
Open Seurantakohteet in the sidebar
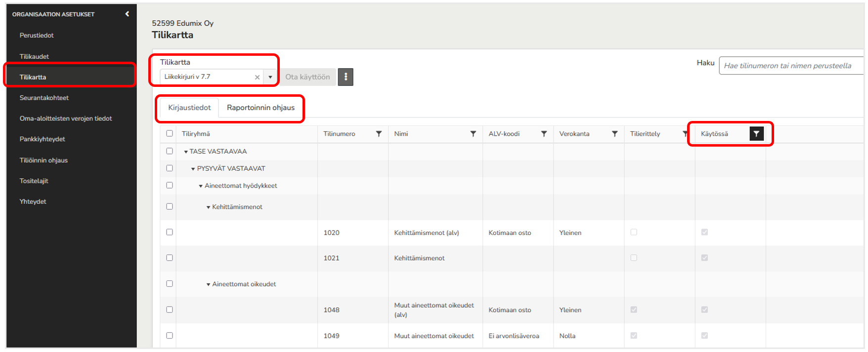pyautogui.click(x=44, y=98)
